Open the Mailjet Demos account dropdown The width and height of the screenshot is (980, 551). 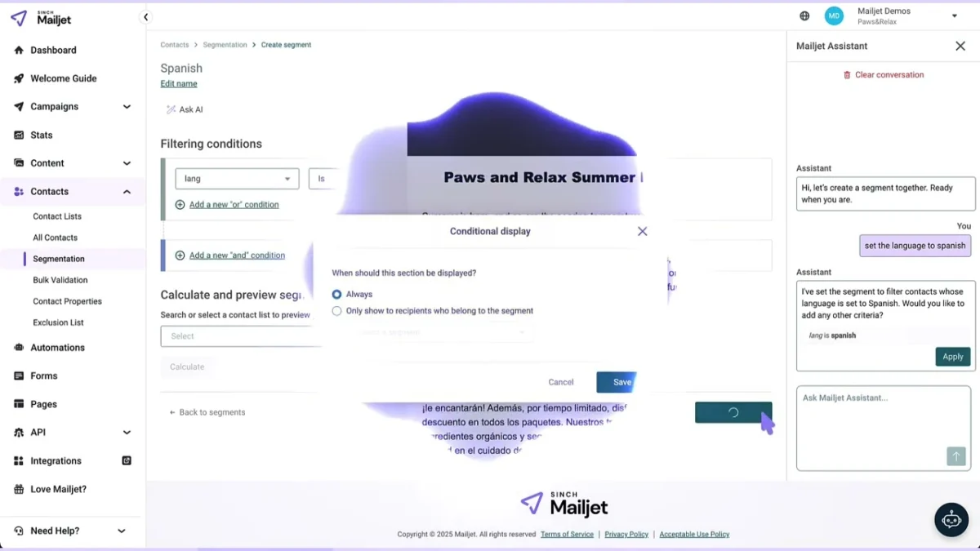[x=953, y=16]
